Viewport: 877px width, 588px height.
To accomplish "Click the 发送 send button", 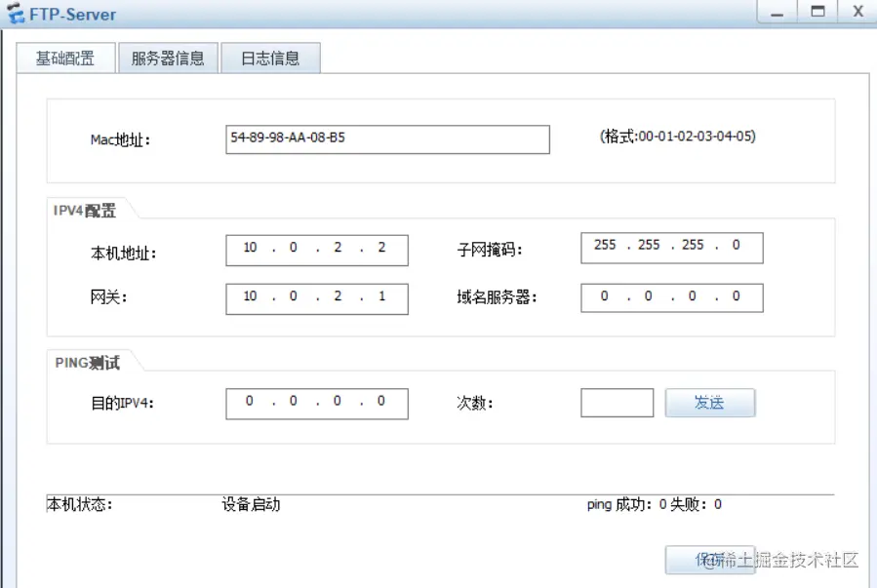I will [710, 402].
